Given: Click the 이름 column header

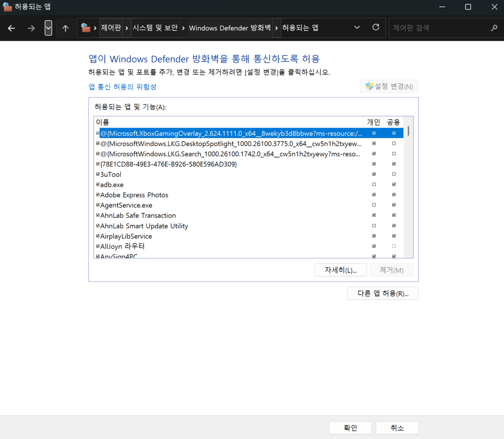Looking at the screenshot, I should coord(228,122).
